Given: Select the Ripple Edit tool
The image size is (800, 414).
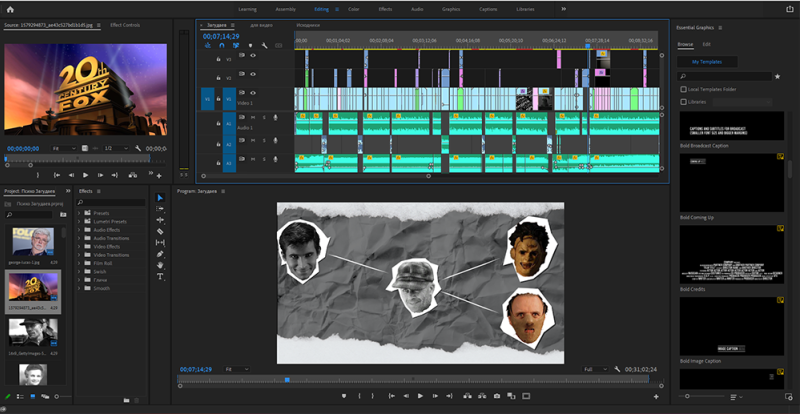Looking at the screenshot, I should pos(160,220).
